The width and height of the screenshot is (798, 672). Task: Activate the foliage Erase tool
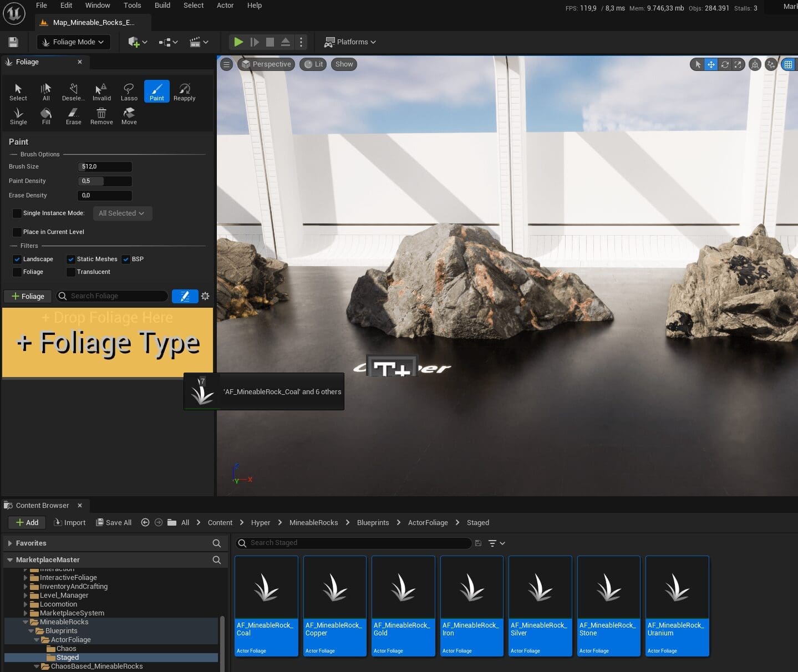(x=74, y=116)
